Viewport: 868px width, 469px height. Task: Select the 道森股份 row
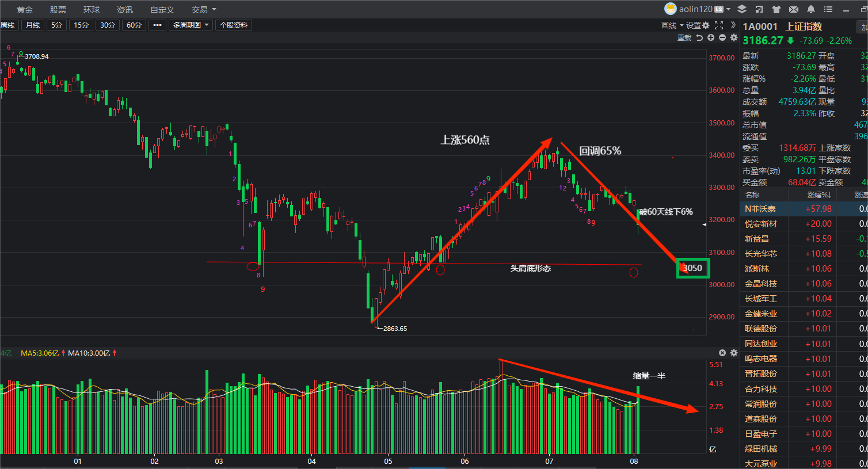(804, 419)
